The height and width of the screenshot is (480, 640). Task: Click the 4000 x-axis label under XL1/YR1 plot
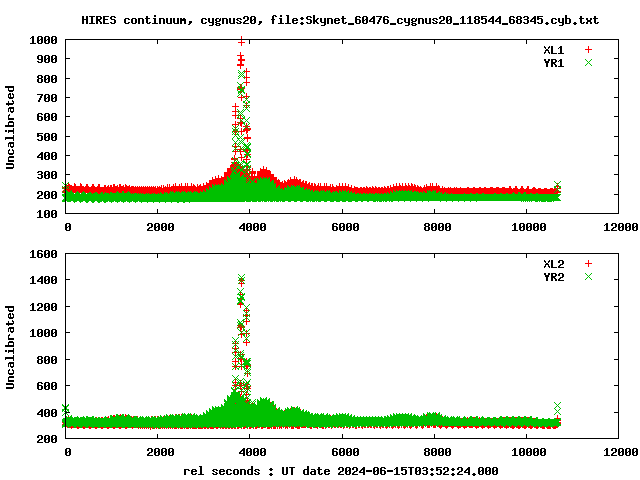(253, 227)
